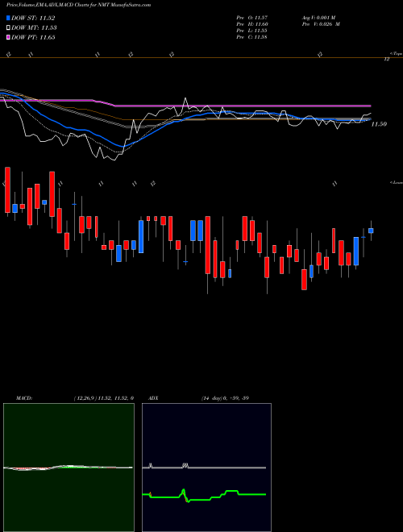Screen dimensions: 403x532
Task: Click the MACD panel title label
Action: pos(24,398)
